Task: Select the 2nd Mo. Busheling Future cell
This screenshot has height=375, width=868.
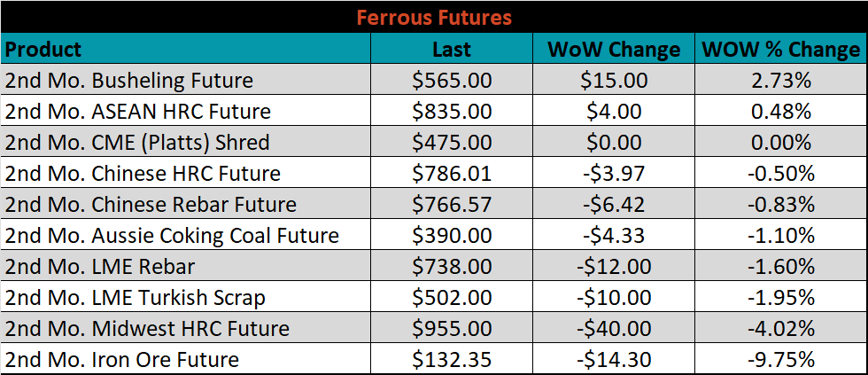Action: click(186, 80)
